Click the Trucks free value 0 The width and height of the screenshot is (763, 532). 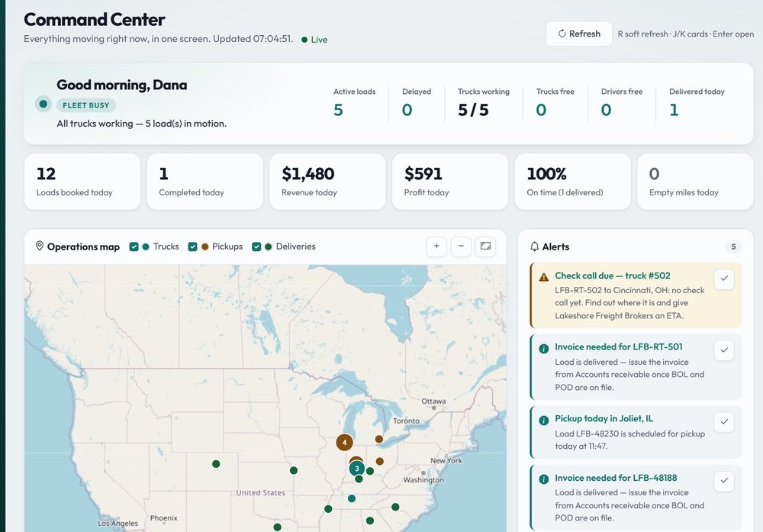(541, 111)
